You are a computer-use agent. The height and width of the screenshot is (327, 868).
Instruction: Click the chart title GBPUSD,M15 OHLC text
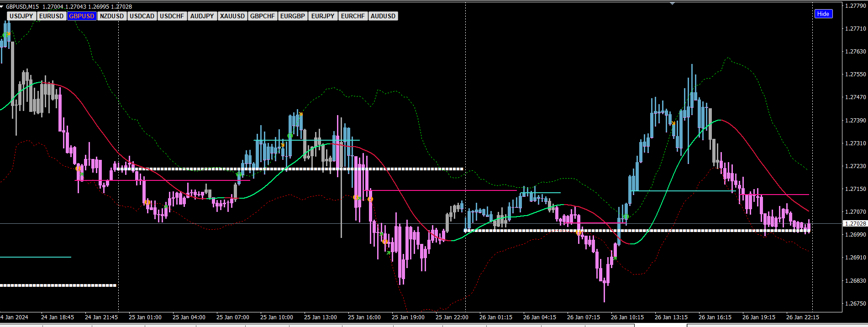tap(69, 6)
